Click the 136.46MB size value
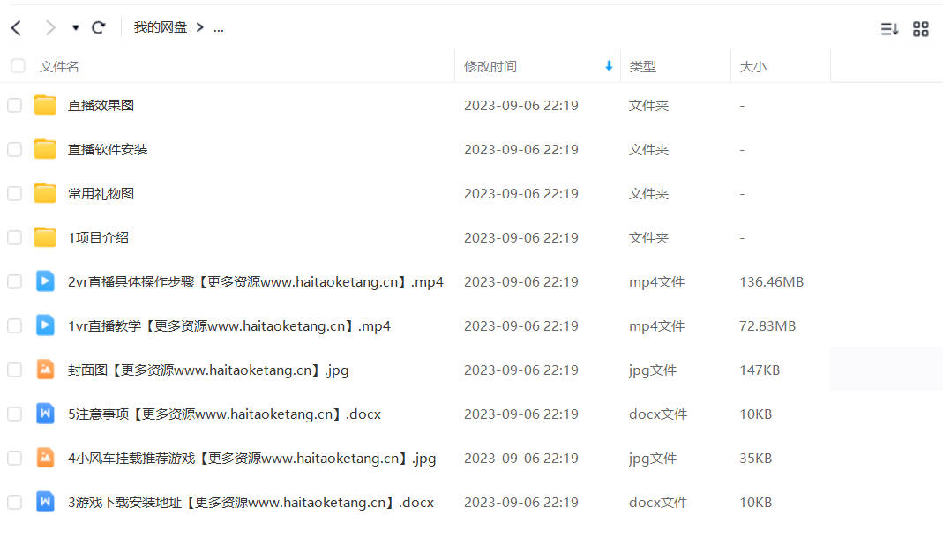 point(772,281)
